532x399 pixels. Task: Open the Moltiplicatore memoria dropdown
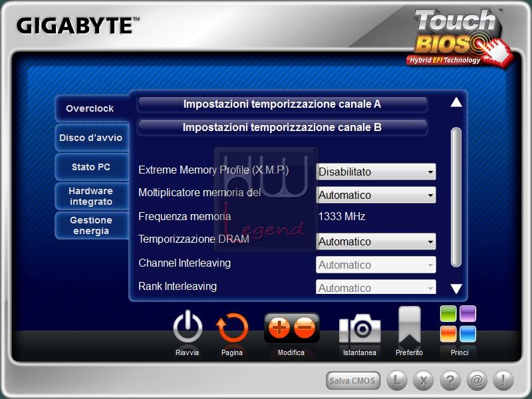[x=376, y=195]
